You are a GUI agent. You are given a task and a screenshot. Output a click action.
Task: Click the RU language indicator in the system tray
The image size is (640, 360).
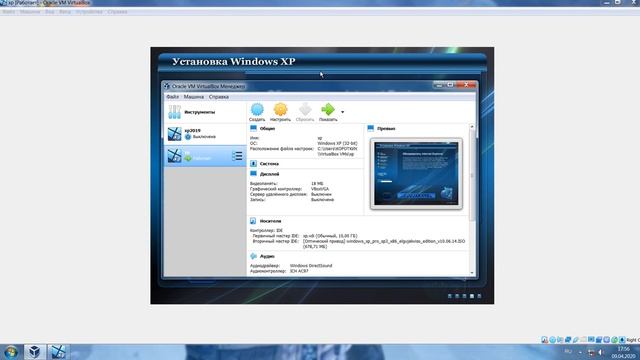pyautogui.click(x=568, y=352)
